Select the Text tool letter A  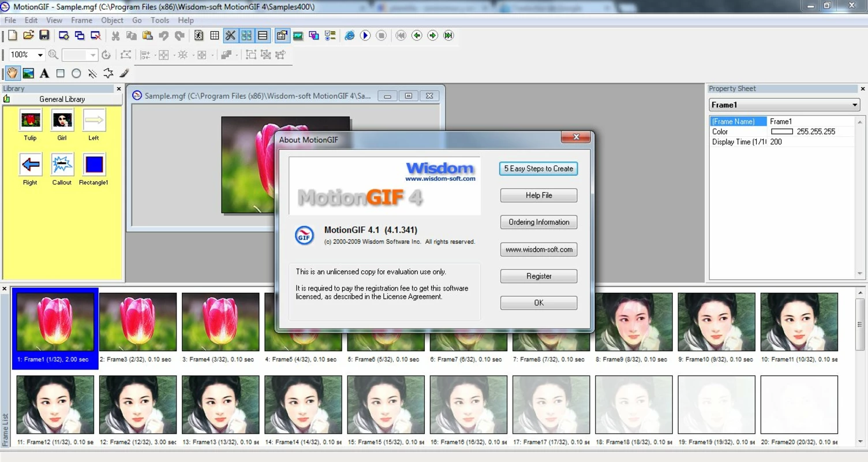tap(44, 73)
